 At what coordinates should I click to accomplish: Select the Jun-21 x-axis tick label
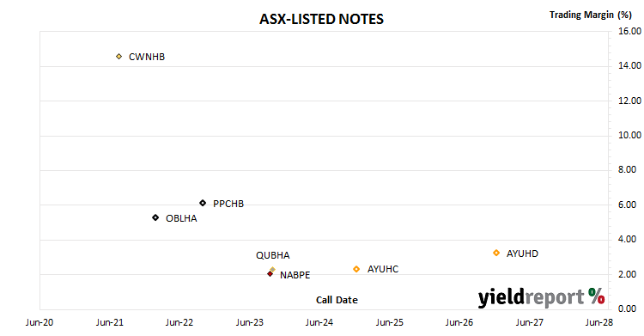pos(110,322)
